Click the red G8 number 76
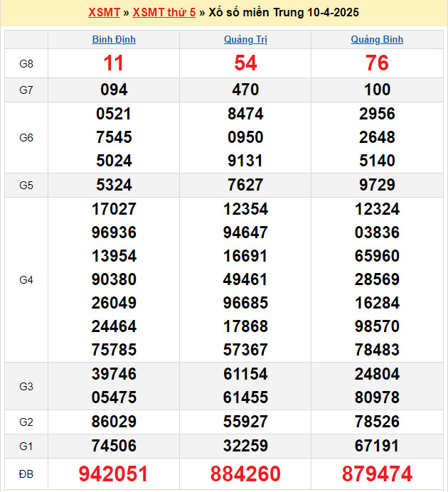Viewport: 448px width, 492px height. 377,63
